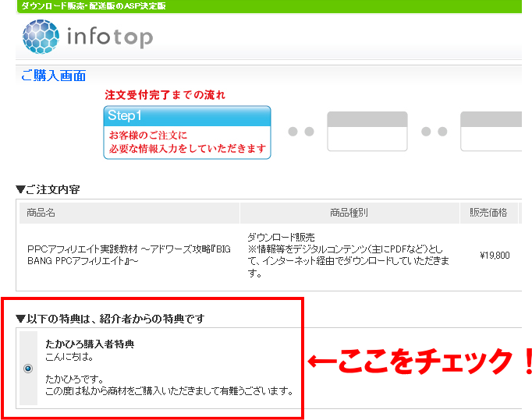
Task: Click the ダウンロード販売 product type text
Action: [x=281, y=237]
